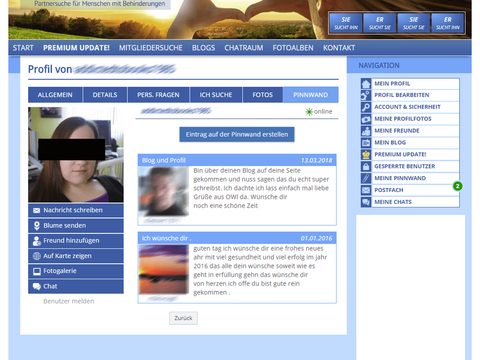
Task: Select the Sie sucht sie banner button
Action: point(414,23)
